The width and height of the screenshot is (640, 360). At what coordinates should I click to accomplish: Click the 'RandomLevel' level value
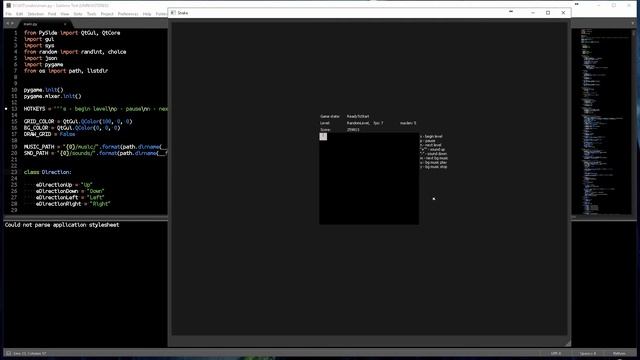click(x=358, y=123)
